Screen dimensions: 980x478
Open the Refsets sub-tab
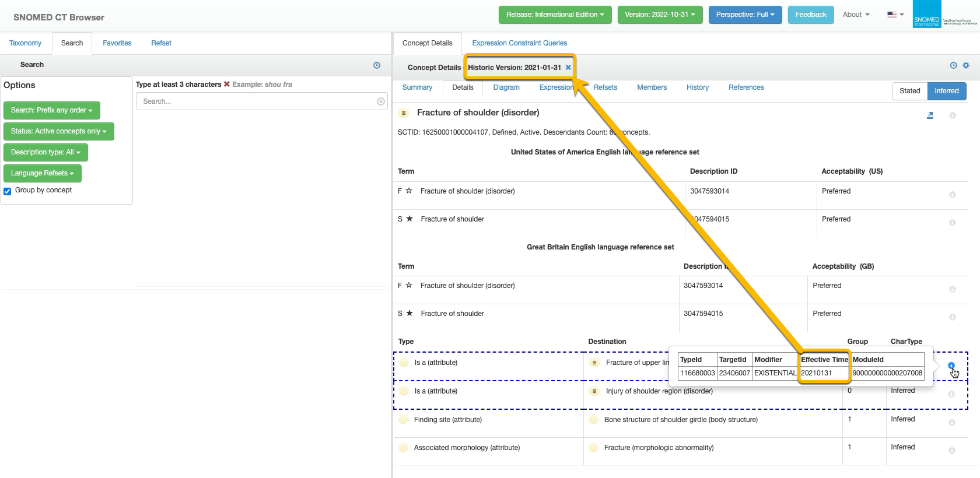pyautogui.click(x=605, y=87)
